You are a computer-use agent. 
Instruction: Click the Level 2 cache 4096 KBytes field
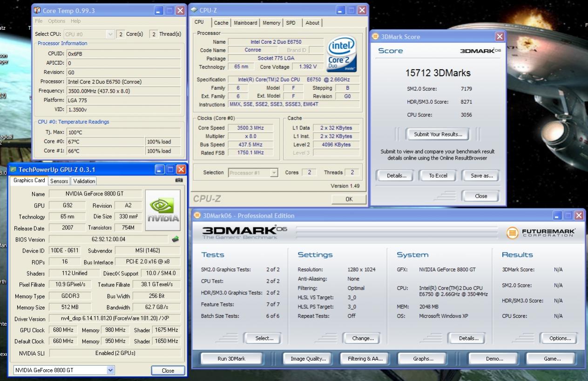tap(336, 145)
